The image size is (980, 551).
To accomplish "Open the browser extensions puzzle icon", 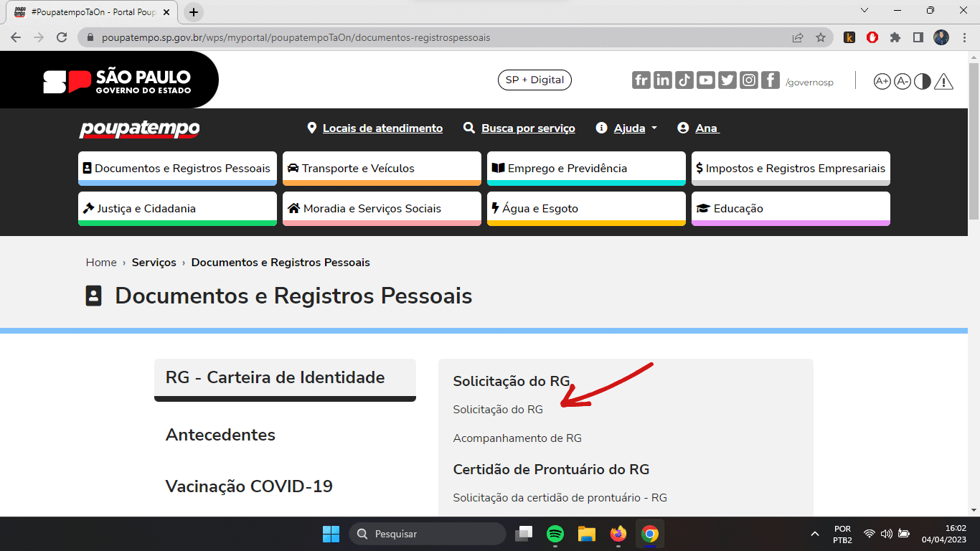I will point(895,37).
